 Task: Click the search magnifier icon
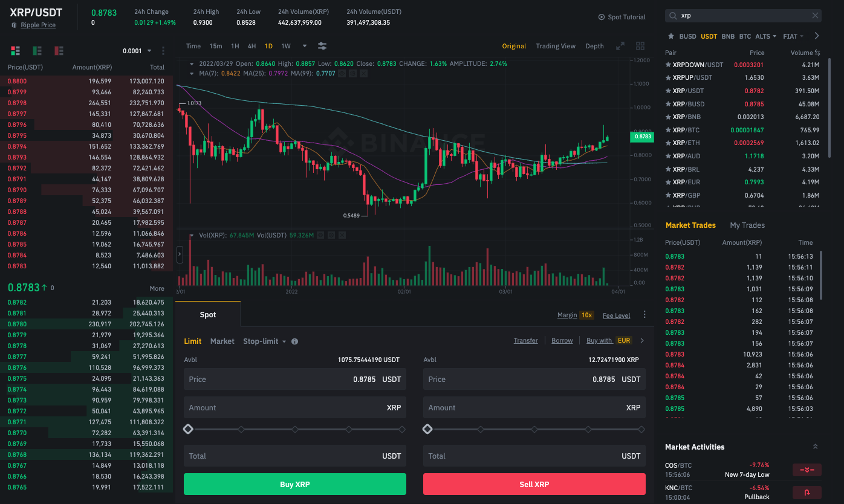tap(673, 16)
